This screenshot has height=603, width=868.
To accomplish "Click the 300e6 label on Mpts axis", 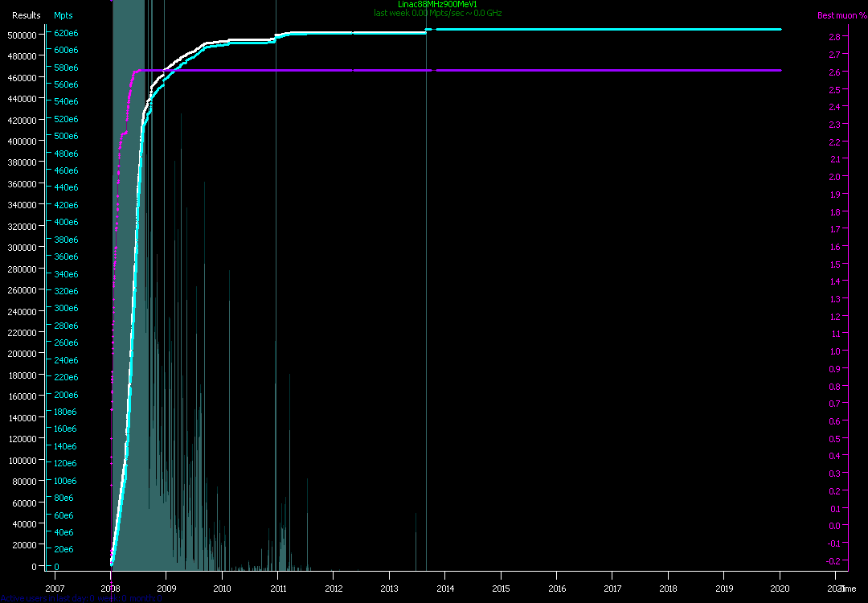I will [x=66, y=309].
